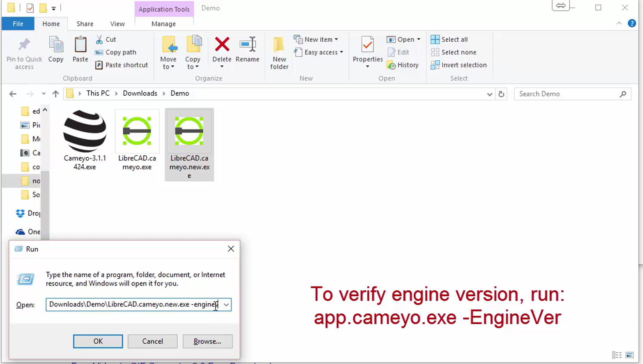Open the File menu tab
Viewport: 643px width, 364px height.
tap(18, 24)
